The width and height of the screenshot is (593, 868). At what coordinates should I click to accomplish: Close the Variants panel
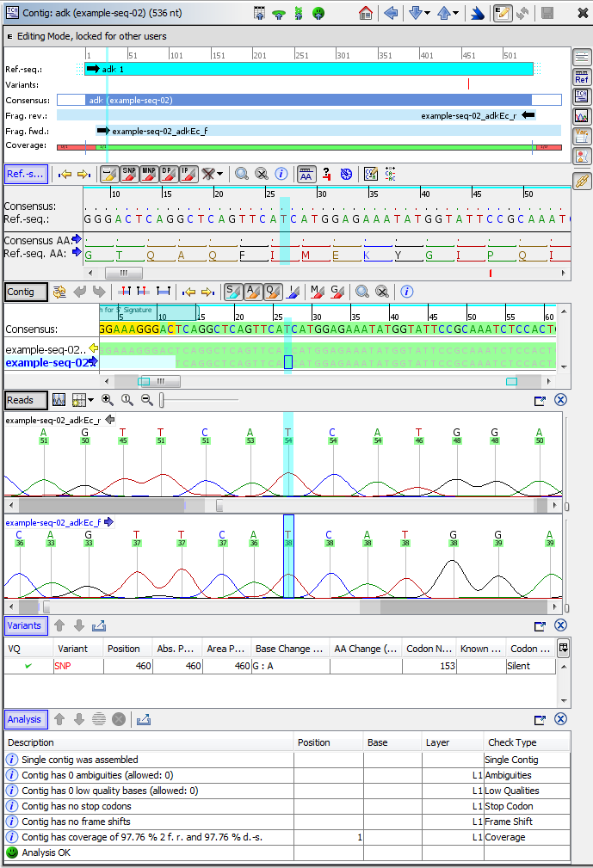coord(560,626)
